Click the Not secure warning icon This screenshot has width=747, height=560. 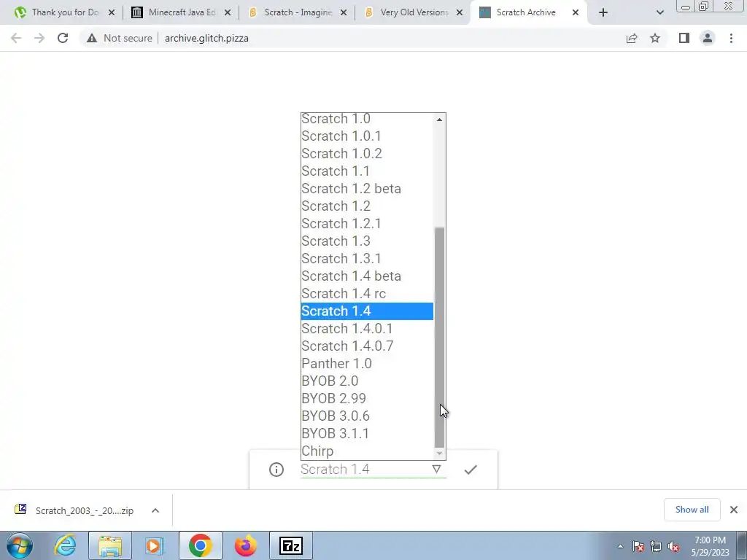point(92,38)
